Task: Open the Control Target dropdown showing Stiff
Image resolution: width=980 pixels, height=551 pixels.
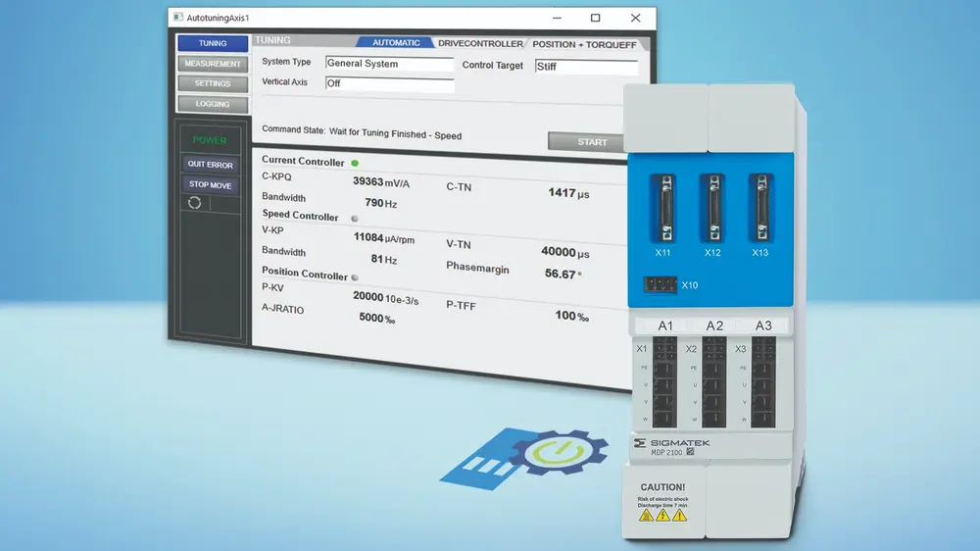Action: pos(586,68)
